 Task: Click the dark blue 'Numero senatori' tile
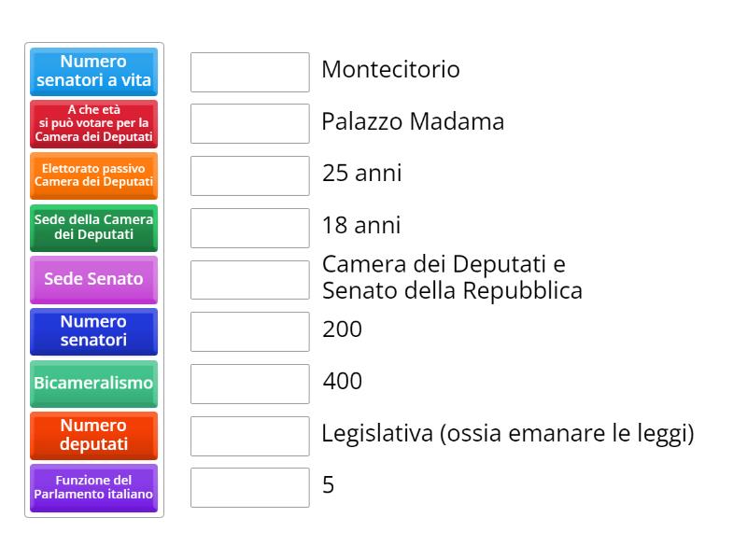pos(93,331)
